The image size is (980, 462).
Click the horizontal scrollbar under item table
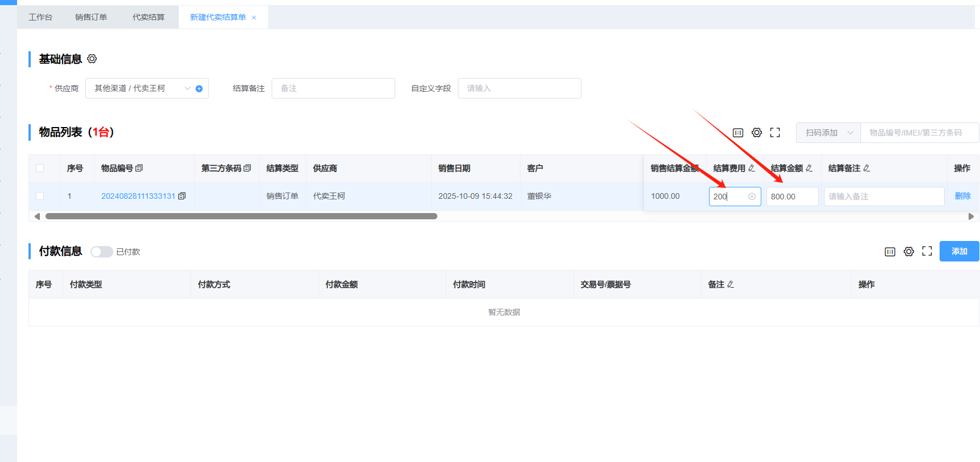click(241, 216)
